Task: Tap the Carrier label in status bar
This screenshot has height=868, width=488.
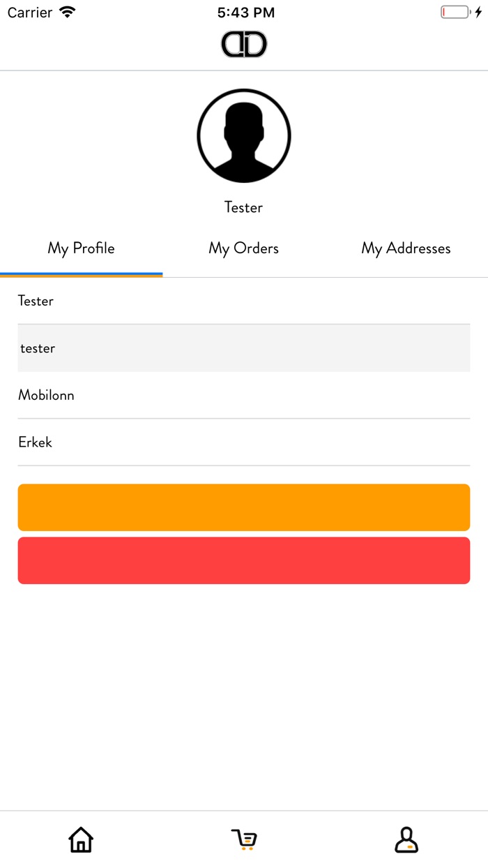Action: (x=30, y=13)
